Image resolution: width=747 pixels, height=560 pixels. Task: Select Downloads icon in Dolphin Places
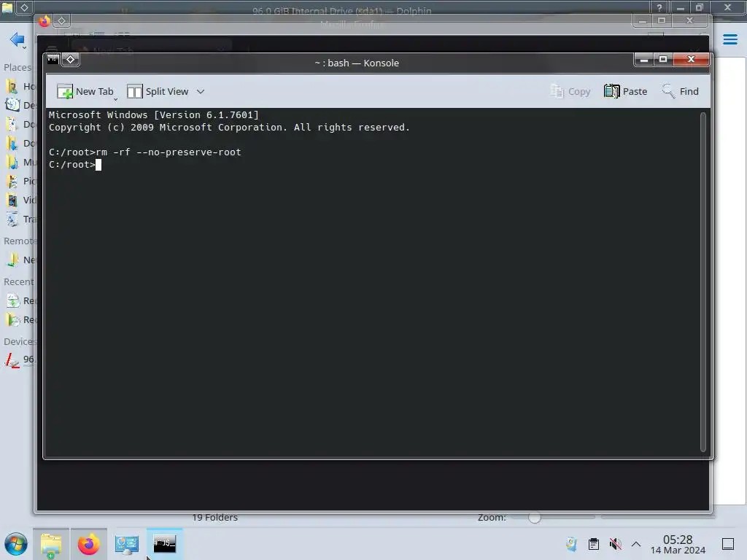coord(12,144)
